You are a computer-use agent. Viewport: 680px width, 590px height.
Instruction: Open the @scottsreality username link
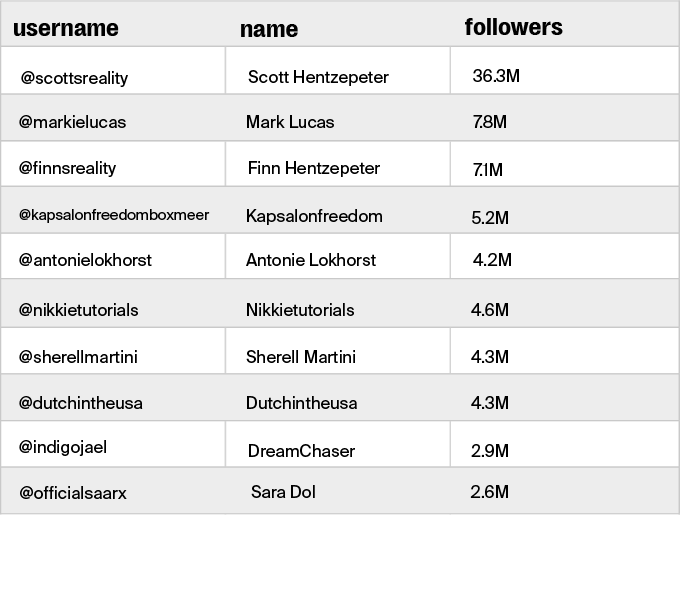(x=74, y=77)
